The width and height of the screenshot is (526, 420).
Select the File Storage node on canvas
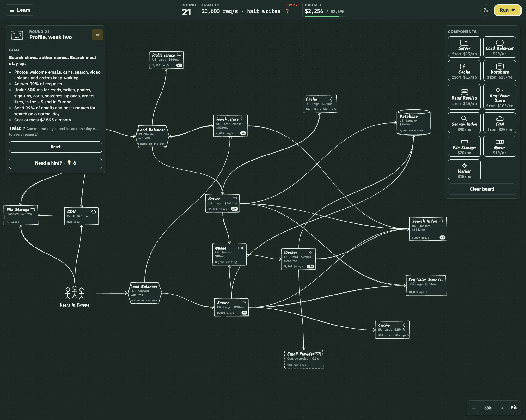coord(21,215)
